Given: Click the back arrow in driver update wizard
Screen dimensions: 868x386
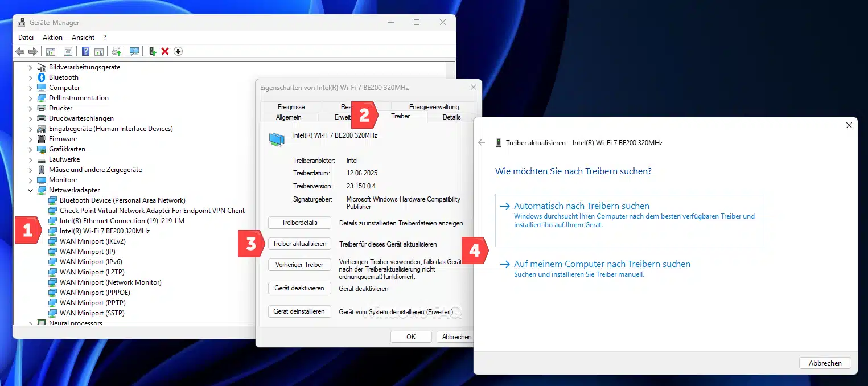Looking at the screenshot, I should [x=482, y=143].
